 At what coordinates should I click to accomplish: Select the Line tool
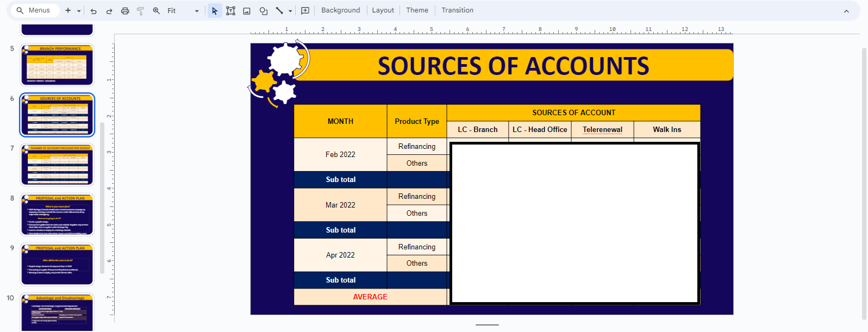(x=279, y=10)
